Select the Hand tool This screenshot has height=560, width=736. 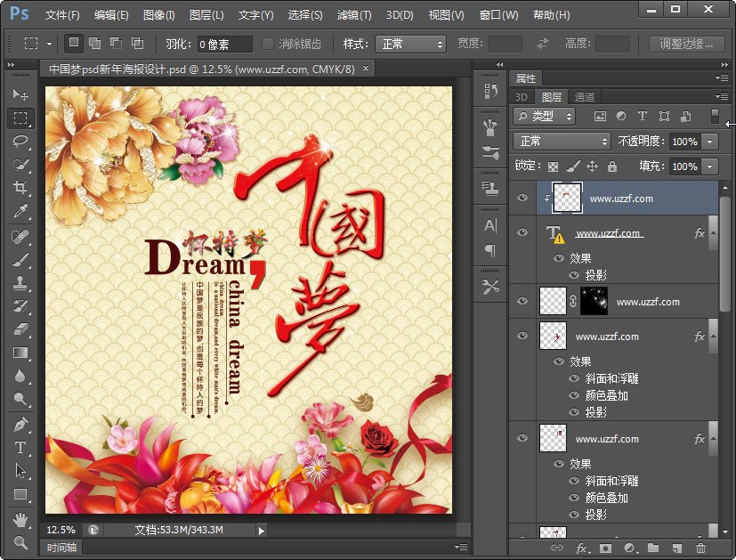20,519
